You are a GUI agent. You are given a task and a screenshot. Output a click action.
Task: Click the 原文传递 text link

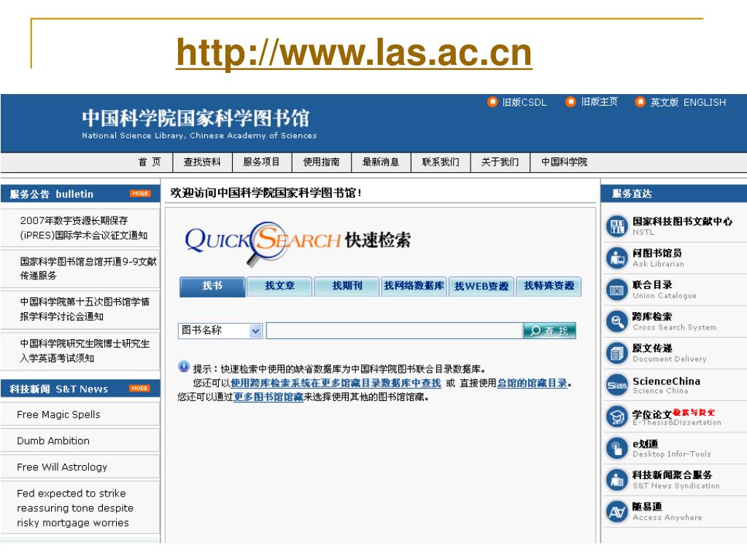coord(652,348)
